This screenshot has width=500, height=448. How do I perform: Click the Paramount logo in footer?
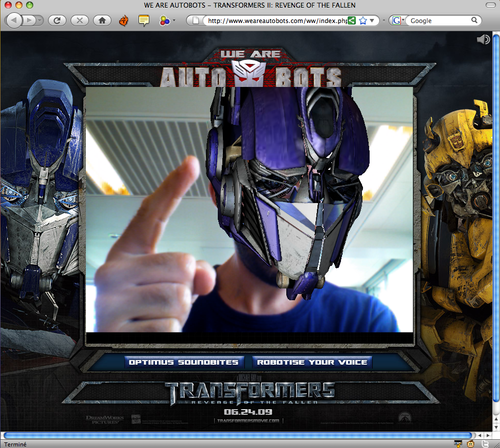(405, 418)
